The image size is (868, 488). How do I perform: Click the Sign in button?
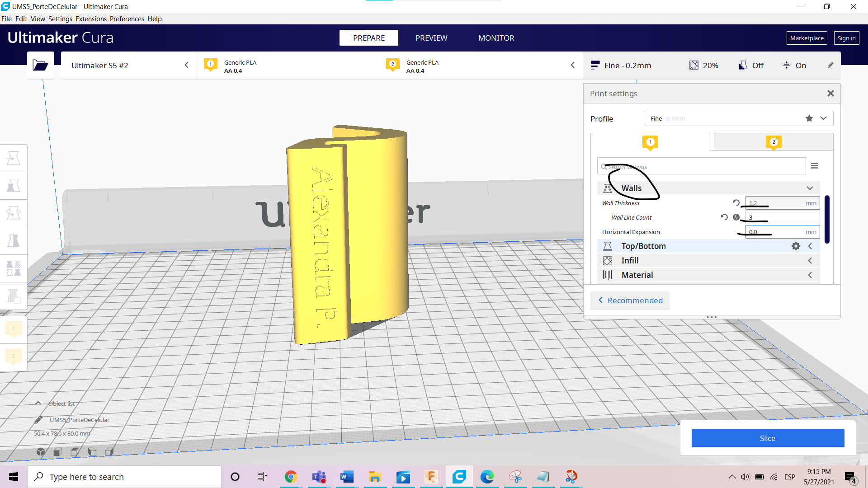[x=846, y=38]
